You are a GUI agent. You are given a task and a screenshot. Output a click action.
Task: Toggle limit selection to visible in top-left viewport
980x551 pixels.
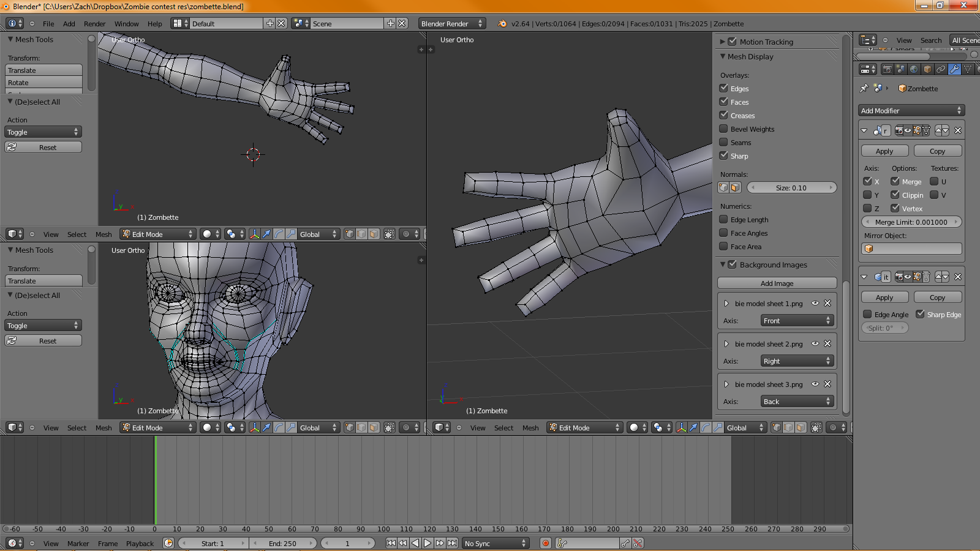[x=390, y=234]
